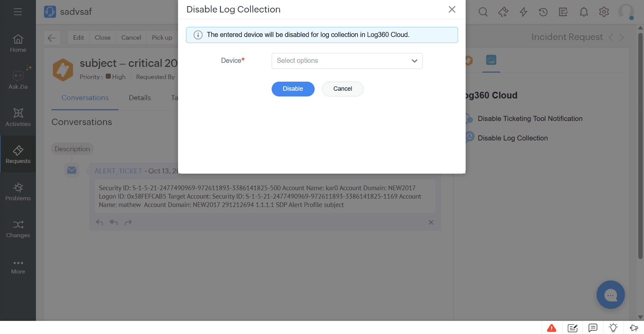Open Disable Ticketing Tool Notification

click(x=530, y=118)
